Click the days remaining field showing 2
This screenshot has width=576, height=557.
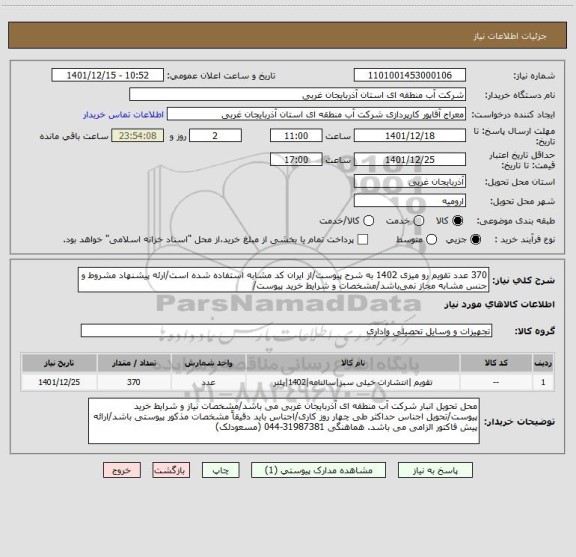tap(215, 136)
